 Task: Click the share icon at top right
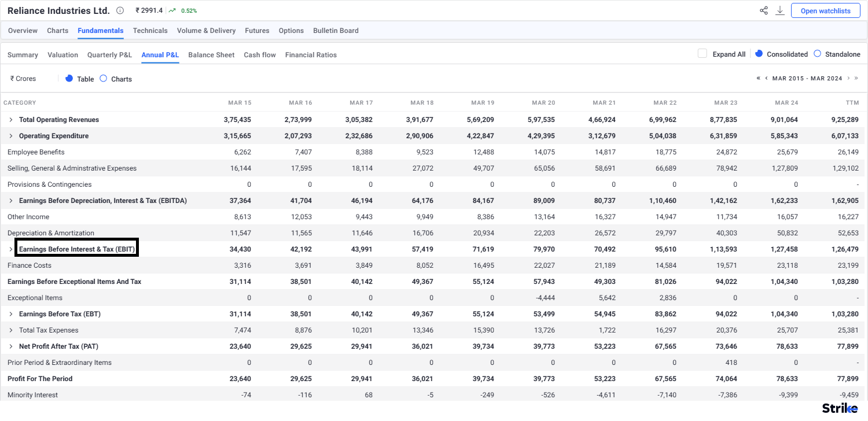764,10
